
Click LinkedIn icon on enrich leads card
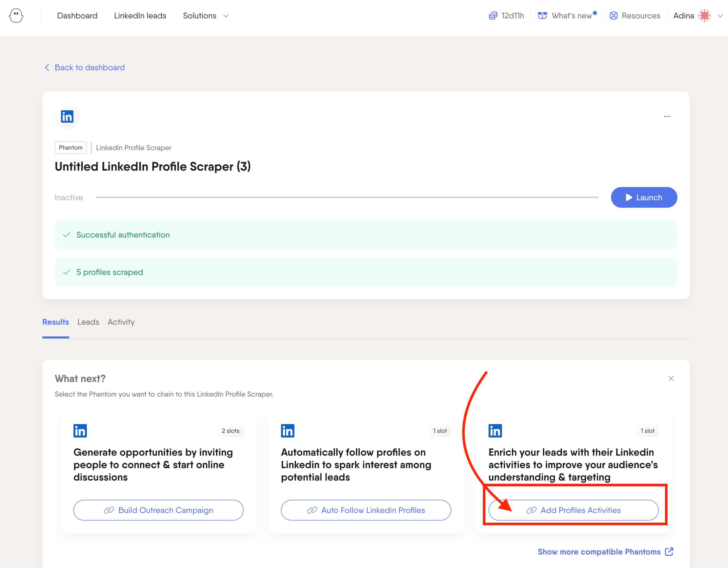495,431
